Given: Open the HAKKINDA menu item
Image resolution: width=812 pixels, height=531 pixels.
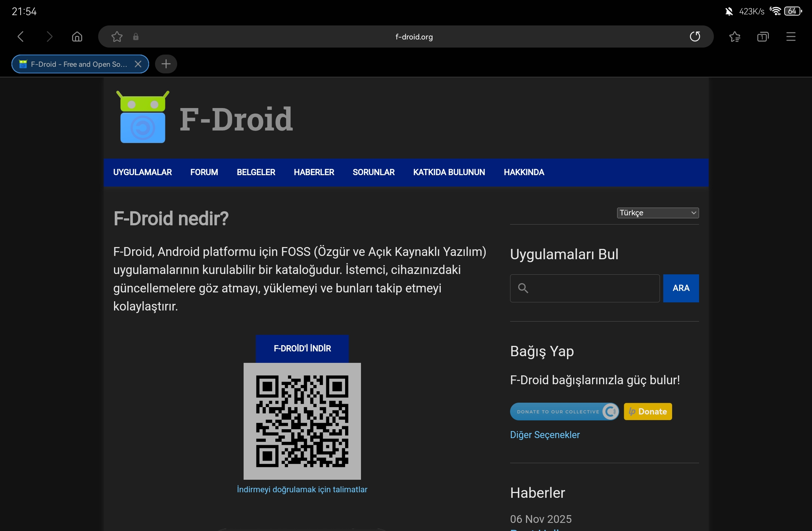Looking at the screenshot, I should [x=524, y=172].
